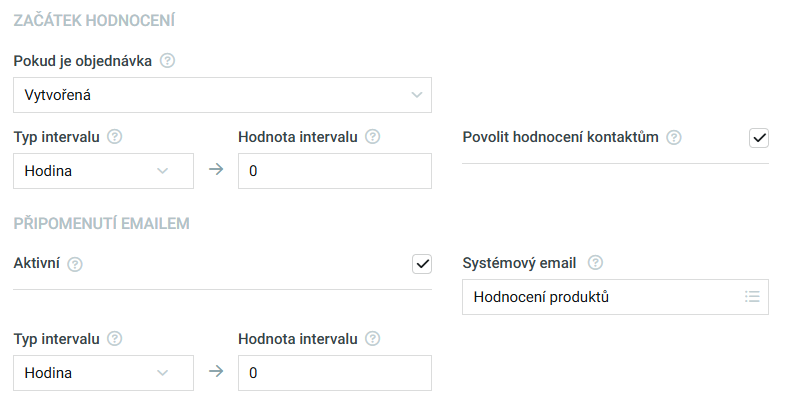Click the list icon in Hodnocení produktů field
This screenshot has width=790, height=405.
click(x=752, y=297)
